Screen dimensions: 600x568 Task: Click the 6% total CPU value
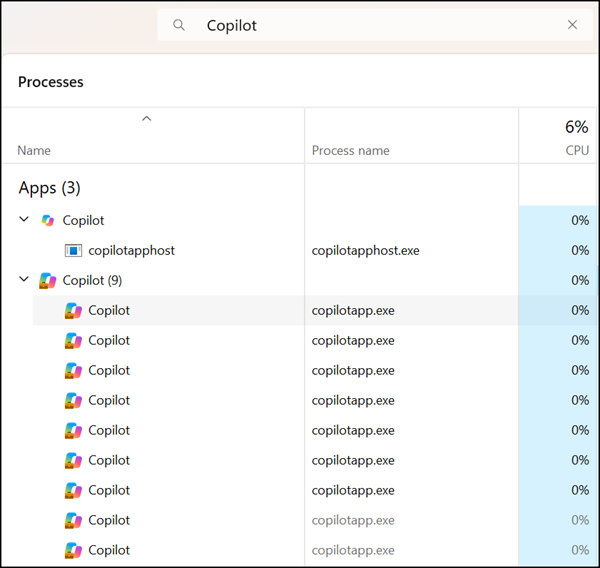tap(577, 127)
